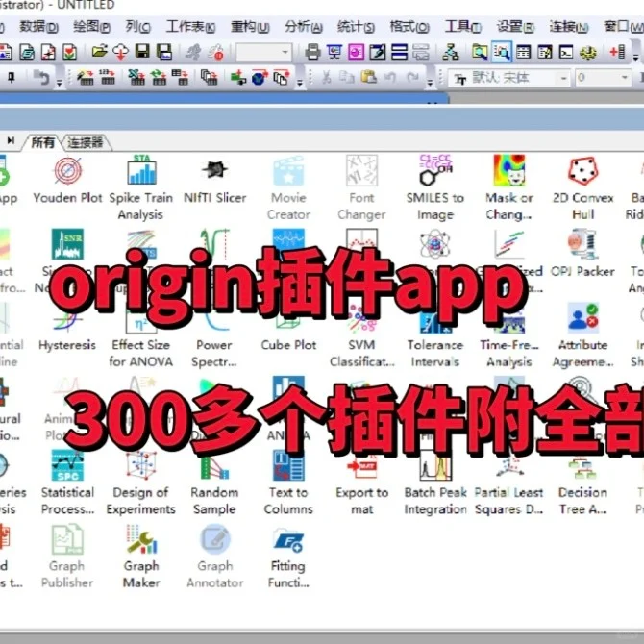Click the paste clipboard toolbar icon
This screenshot has width=644, height=644.
pos(369,77)
